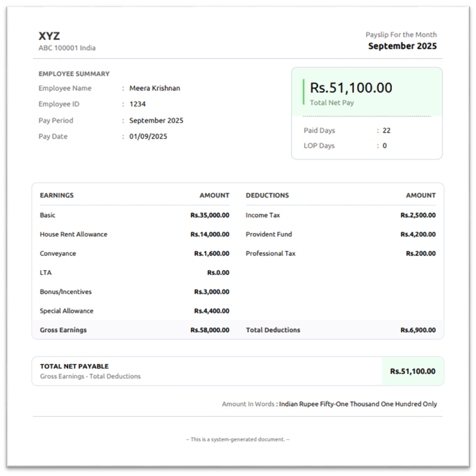This screenshot has height=476, width=476.
Task: Click the green accent bar beside net pay
Action: (304, 92)
